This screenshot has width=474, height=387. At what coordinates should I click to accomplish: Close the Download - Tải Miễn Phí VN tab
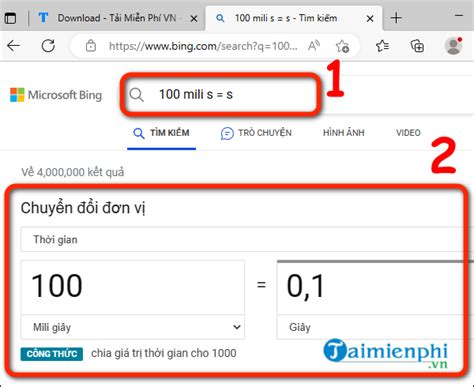[194, 19]
